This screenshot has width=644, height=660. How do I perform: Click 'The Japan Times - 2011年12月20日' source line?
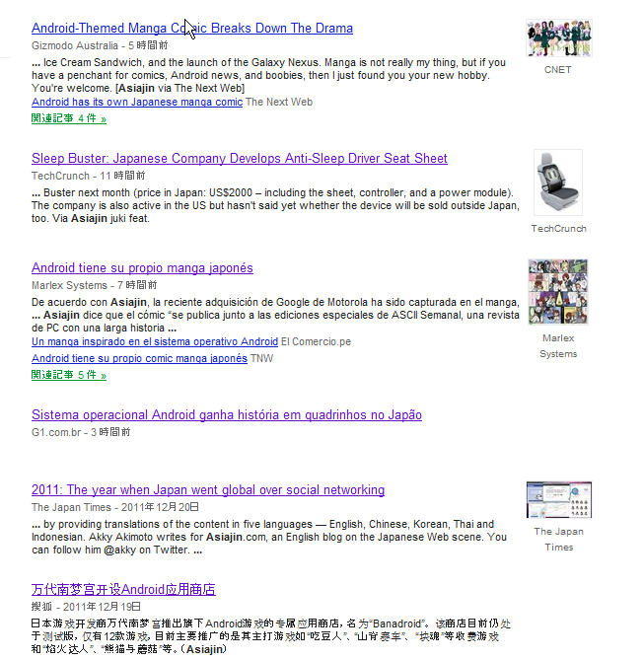[x=115, y=507]
